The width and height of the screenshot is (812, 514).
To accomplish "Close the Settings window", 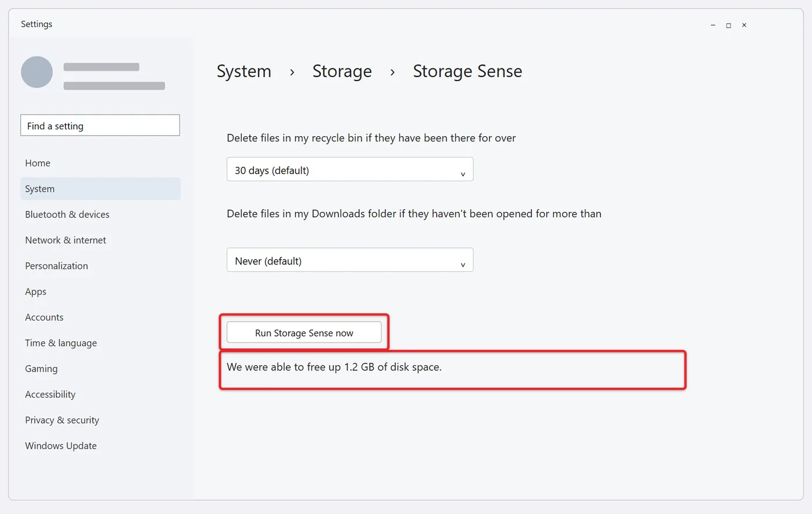I will 744,25.
